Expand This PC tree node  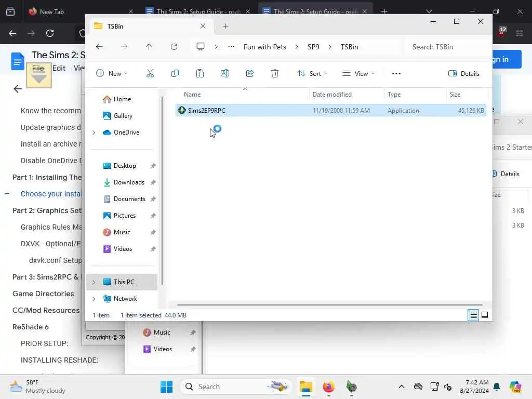[x=94, y=282]
